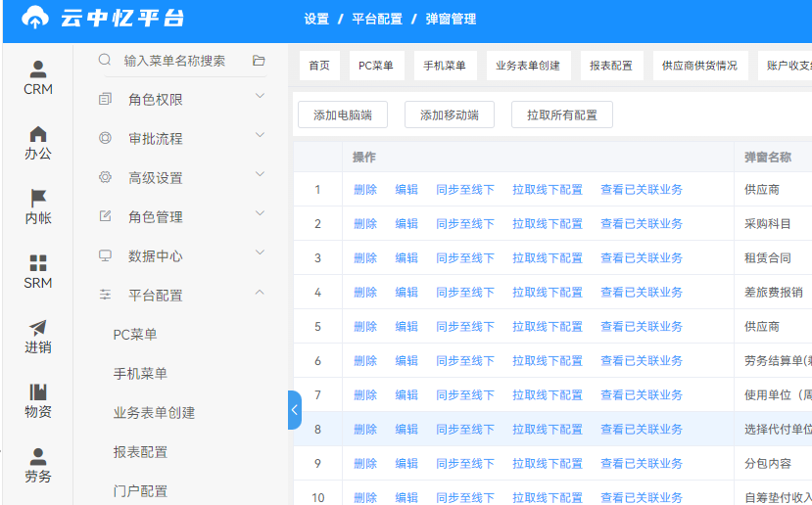
Task: Click the 数据中心 monitor icon
Action: (105, 255)
